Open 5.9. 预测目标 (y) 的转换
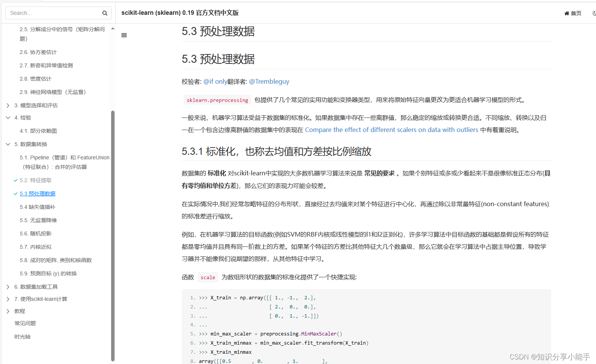The height and width of the screenshot is (364, 596). pyautogui.click(x=48, y=273)
